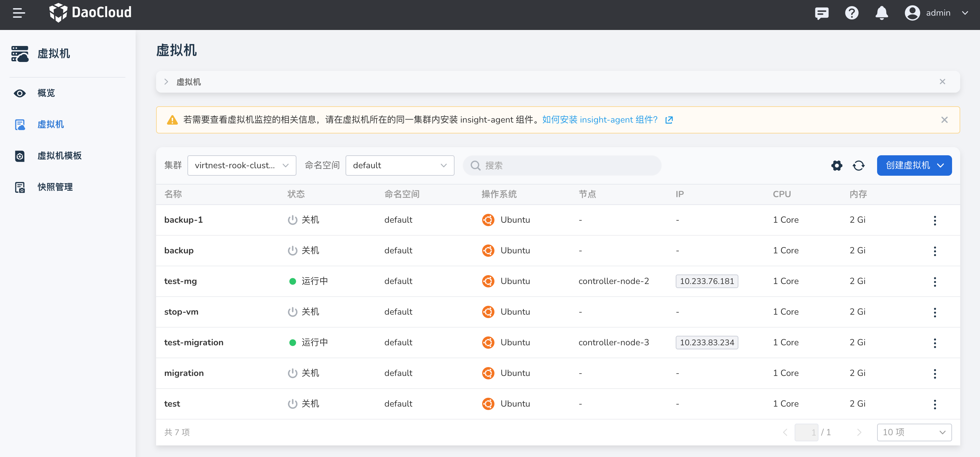This screenshot has height=457, width=980.
Task: Open the 10 项 page size dropdown
Action: tap(914, 432)
